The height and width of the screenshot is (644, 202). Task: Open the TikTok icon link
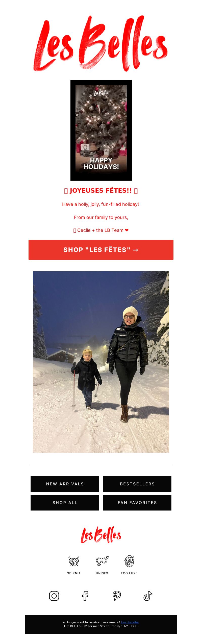click(148, 596)
